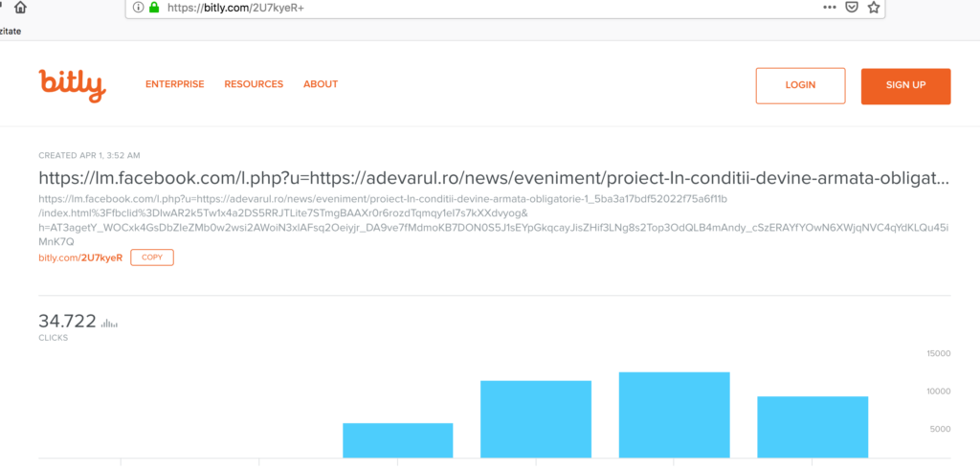
Task: Open the bitly.com/2U7kyeR short link
Action: tap(80, 257)
